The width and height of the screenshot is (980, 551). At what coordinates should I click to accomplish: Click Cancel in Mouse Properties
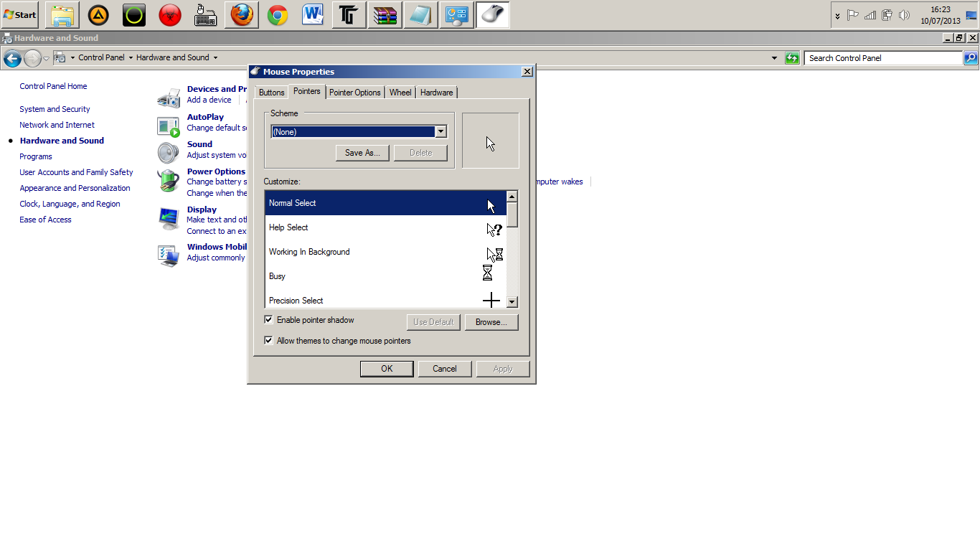coord(445,369)
